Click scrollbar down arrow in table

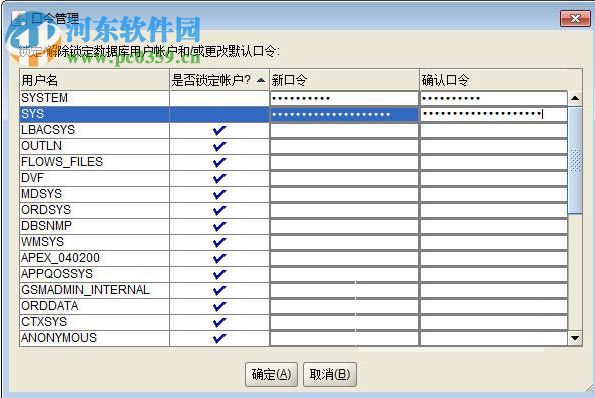point(575,338)
